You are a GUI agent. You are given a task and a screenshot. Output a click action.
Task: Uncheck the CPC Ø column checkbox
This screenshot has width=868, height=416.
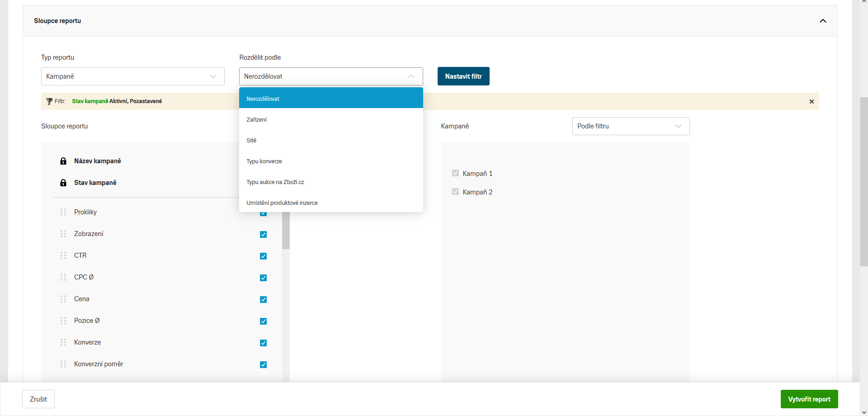(263, 278)
